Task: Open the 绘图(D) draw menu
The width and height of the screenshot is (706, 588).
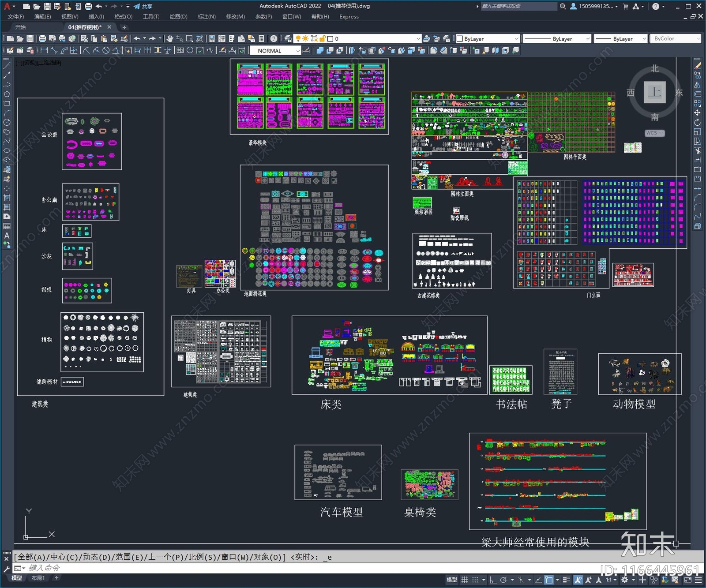Action: pyautogui.click(x=178, y=17)
